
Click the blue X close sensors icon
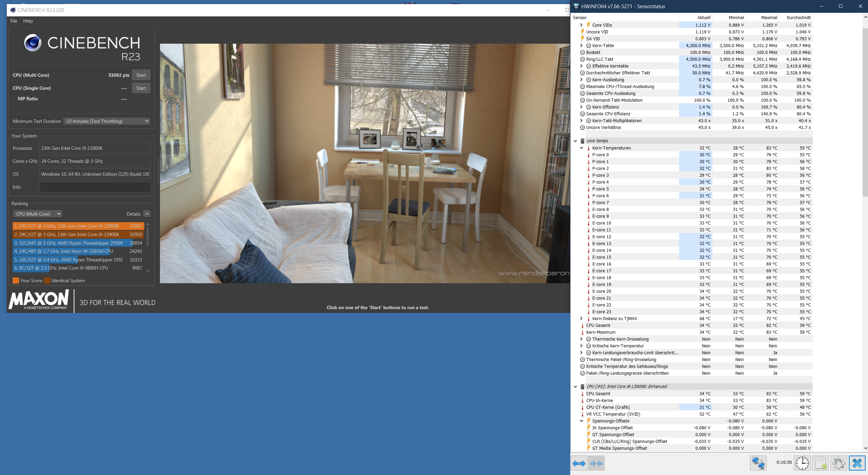click(857, 463)
